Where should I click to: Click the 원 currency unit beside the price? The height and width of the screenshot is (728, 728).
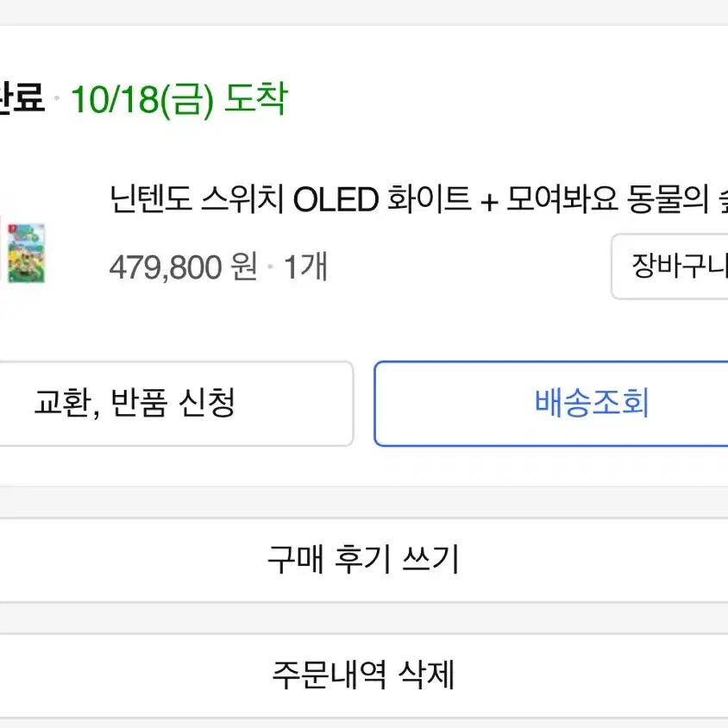click(244, 267)
